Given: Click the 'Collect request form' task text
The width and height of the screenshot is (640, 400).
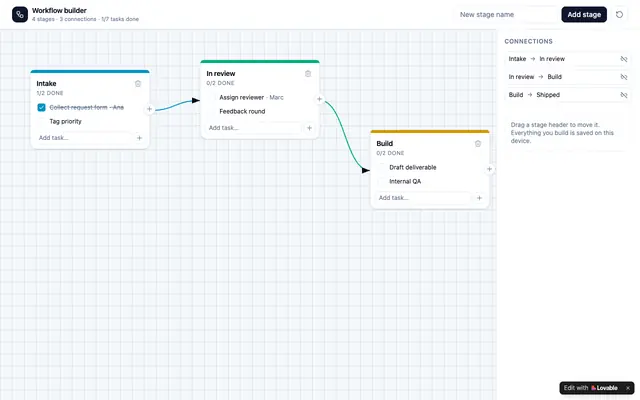Looking at the screenshot, I should (78, 107).
